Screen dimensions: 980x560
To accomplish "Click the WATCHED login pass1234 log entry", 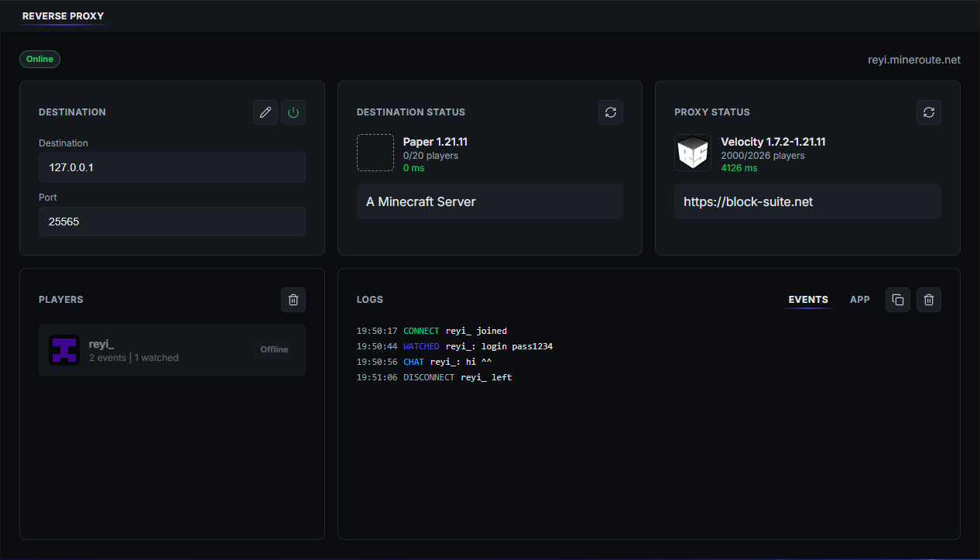I will click(x=454, y=346).
